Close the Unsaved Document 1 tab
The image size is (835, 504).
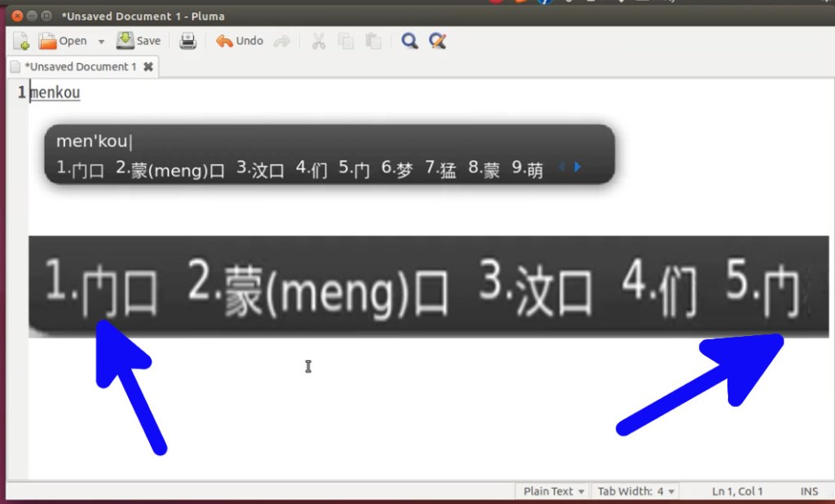pos(148,67)
